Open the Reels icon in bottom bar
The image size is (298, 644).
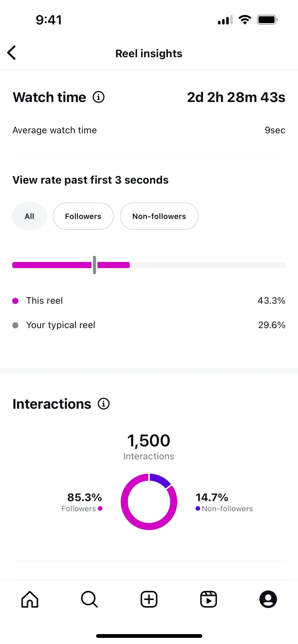coord(209,599)
